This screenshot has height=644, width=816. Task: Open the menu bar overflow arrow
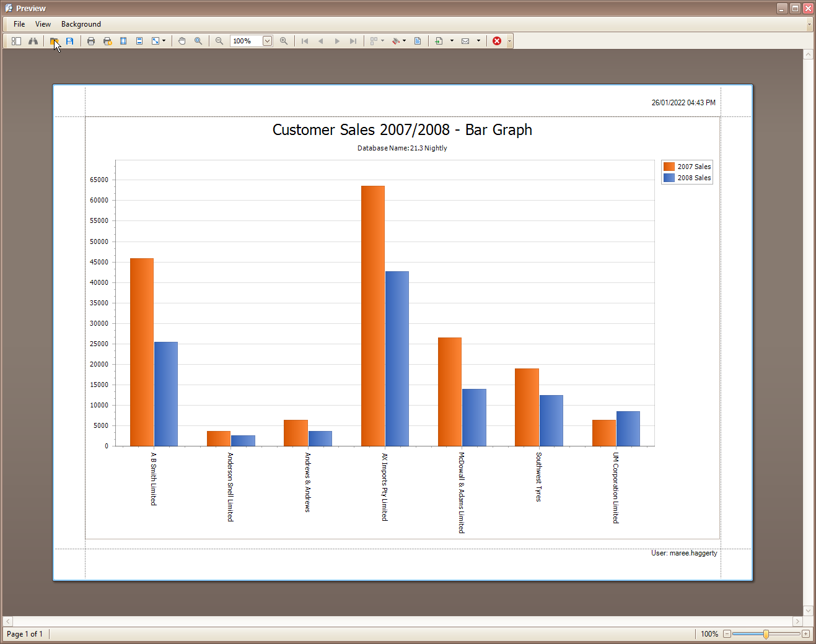coord(809,24)
